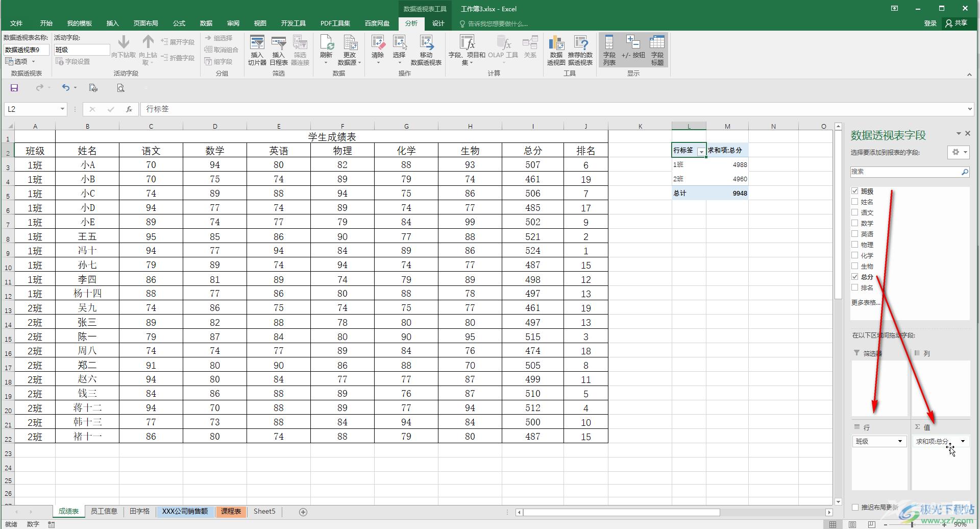Switch to the 设计 ribbon tab
Image resolution: width=980 pixels, height=529 pixels.
click(438, 23)
